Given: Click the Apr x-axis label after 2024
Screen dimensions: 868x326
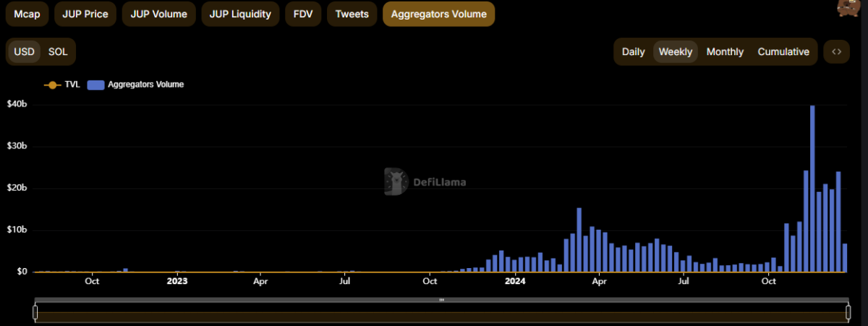Looking at the screenshot, I should (x=599, y=281).
